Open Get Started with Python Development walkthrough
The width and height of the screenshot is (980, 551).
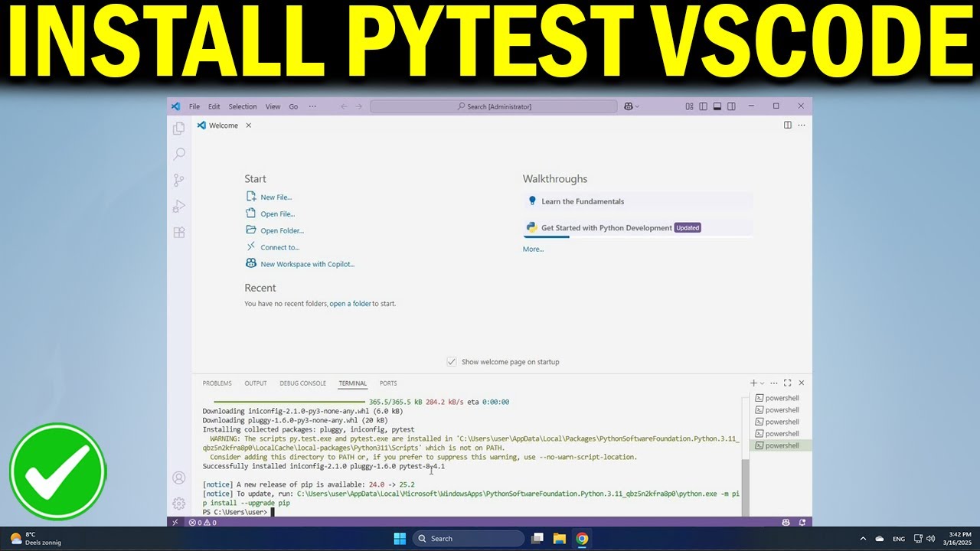click(x=639, y=227)
